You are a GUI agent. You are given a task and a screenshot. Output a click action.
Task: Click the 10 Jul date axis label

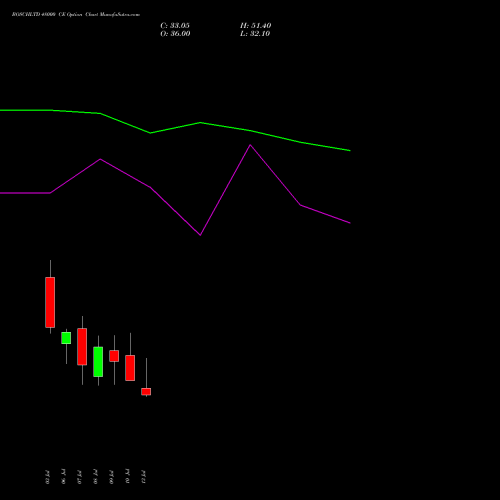pos(127,477)
